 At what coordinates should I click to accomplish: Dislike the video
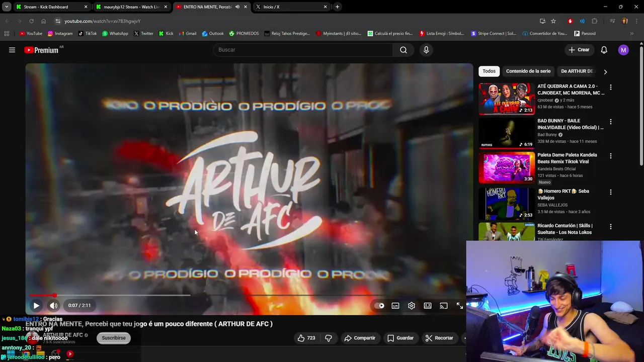329,338
